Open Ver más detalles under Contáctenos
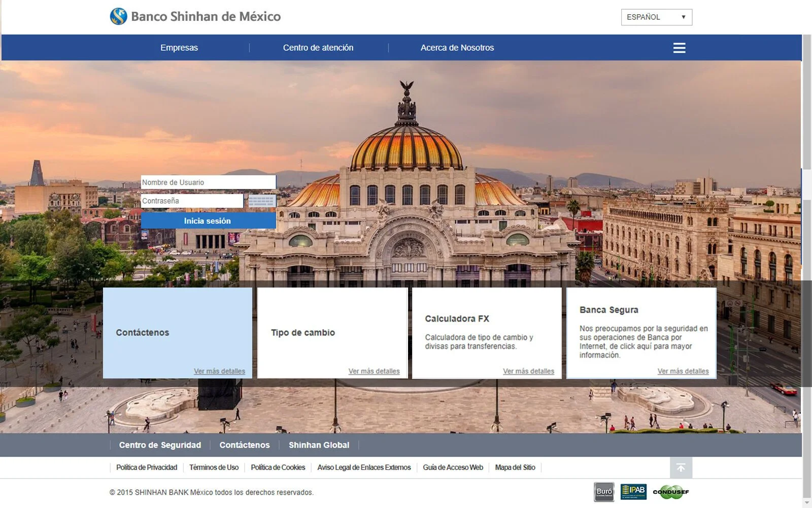The image size is (812, 508). pos(219,371)
